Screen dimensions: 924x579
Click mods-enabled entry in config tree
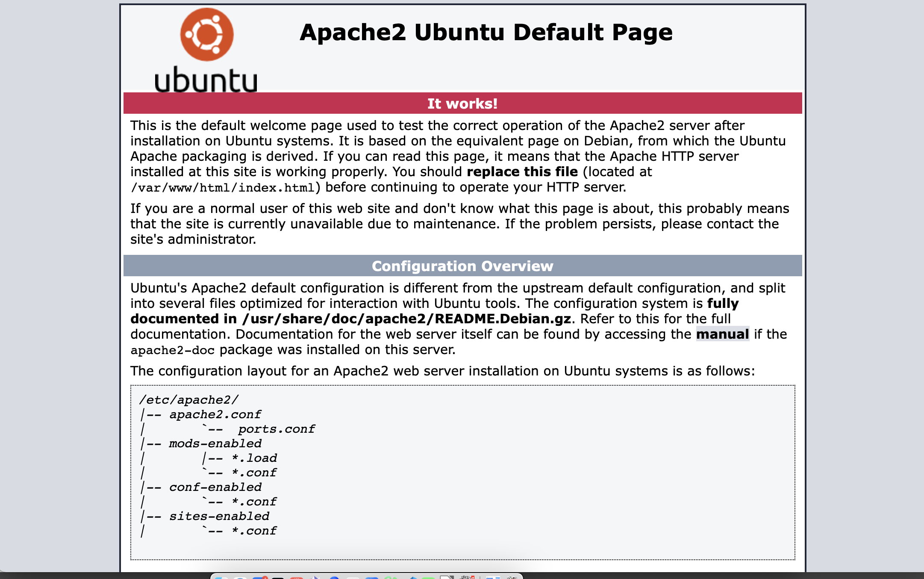pos(215,443)
